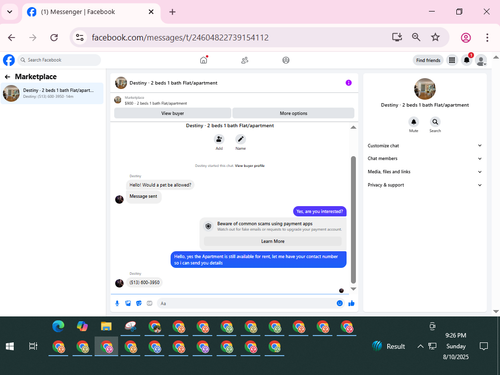Viewport: 500px width, 375px height.
Task: Click the Facebook logo
Action: [9, 60]
